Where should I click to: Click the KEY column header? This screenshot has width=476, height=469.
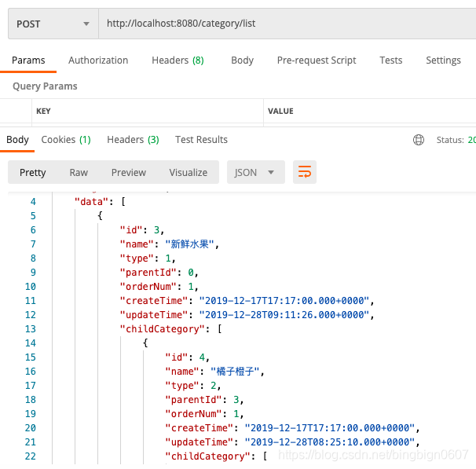pyautogui.click(x=43, y=111)
